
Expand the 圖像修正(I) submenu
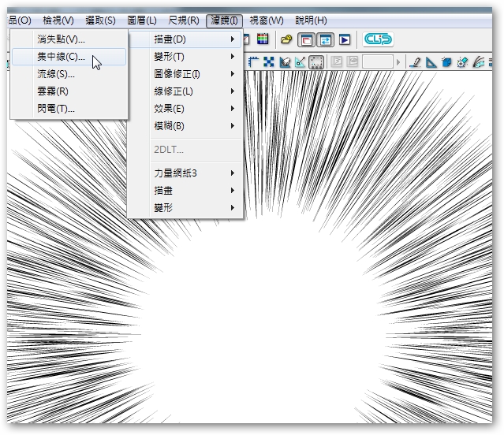[x=185, y=74]
